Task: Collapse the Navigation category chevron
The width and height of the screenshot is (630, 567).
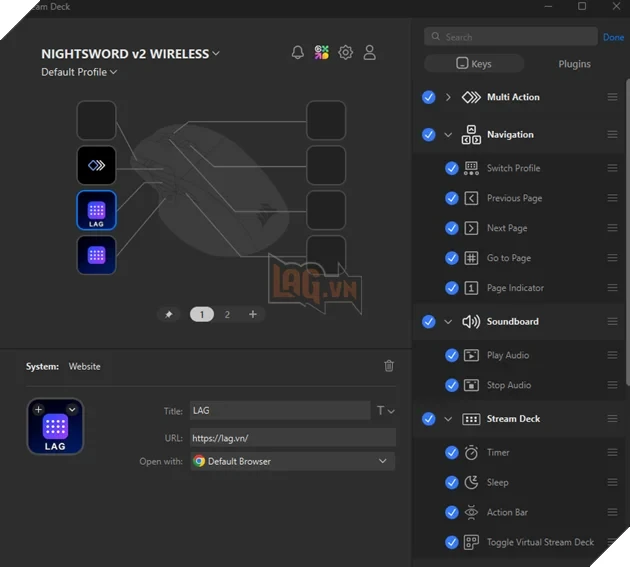Action: point(448,135)
